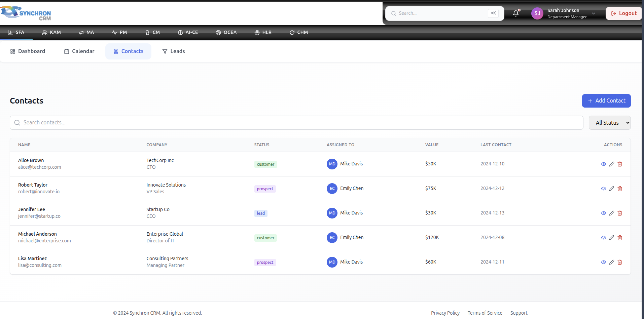Viewport: 644px width, 319px height.
Task: Click the SJ user avatar
Action: (537, 13)
